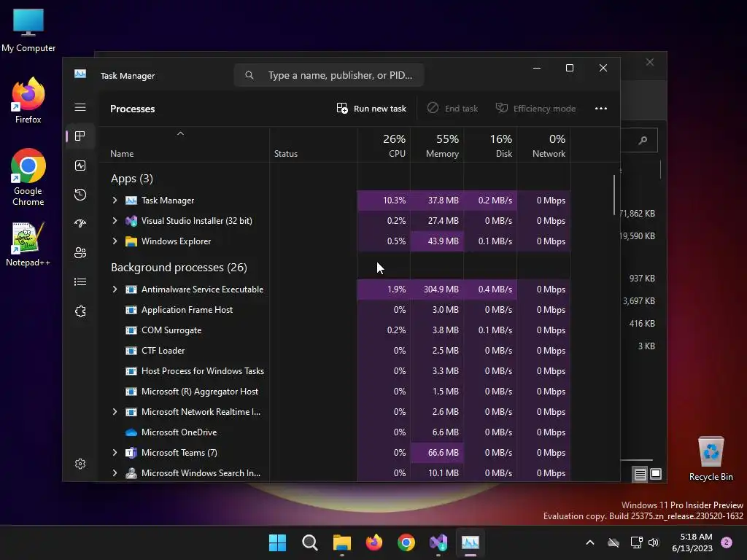
Task: Open Task Manager settings gear icon
Action: coord(80,463)
